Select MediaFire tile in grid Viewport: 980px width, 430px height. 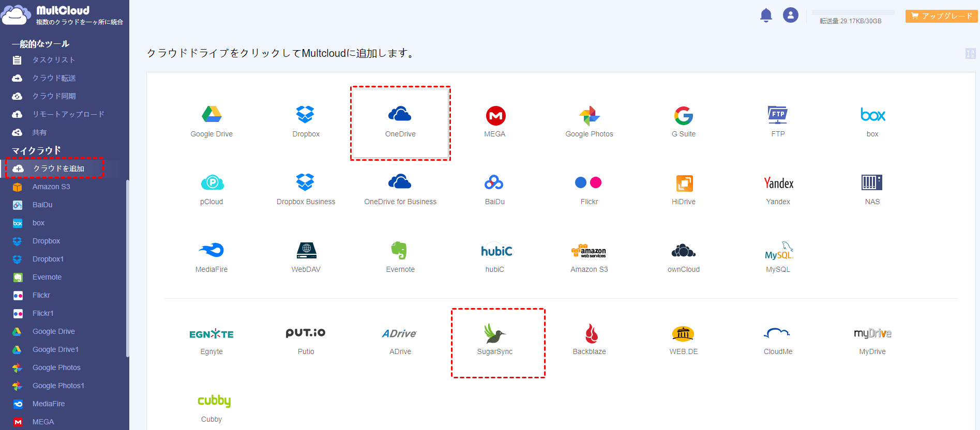212,257
